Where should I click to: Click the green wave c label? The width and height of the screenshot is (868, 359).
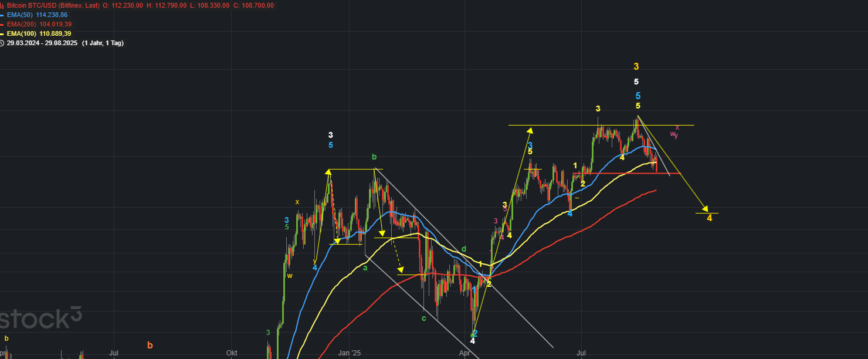[423, 319]
